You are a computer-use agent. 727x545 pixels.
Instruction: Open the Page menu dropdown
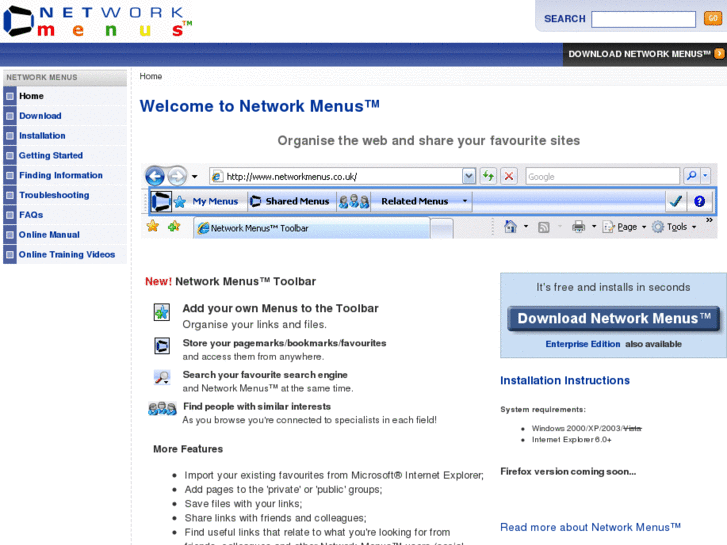[624, 227]
